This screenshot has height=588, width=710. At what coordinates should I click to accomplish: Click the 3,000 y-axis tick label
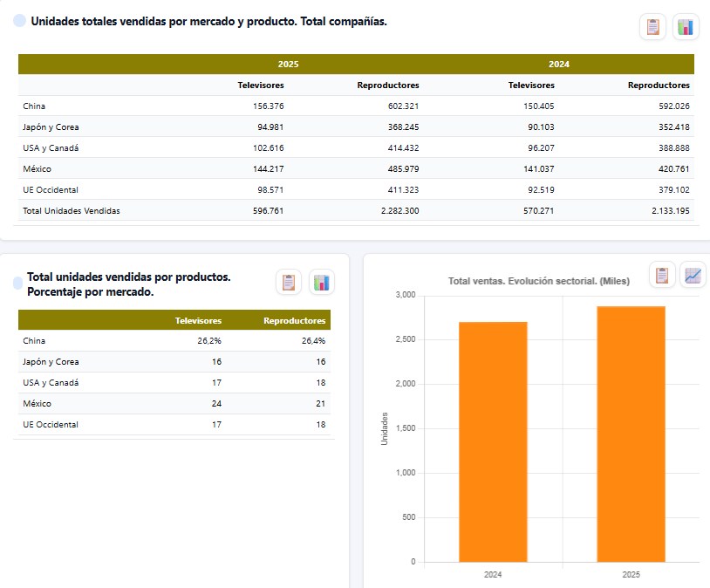pyautogui.click(x=406, y=295)
